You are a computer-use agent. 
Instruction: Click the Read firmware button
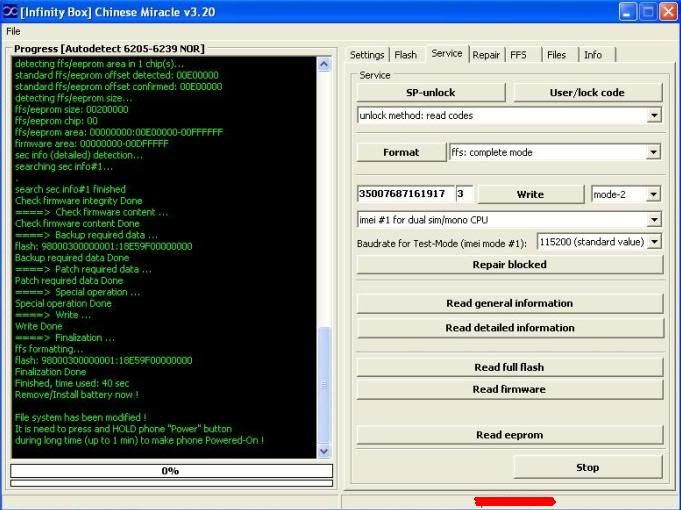coord(510,389)
